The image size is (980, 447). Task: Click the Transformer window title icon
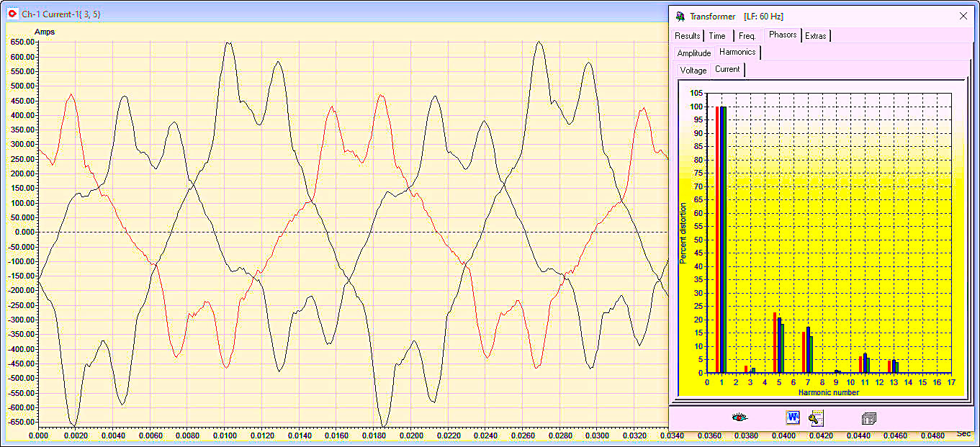679,16
